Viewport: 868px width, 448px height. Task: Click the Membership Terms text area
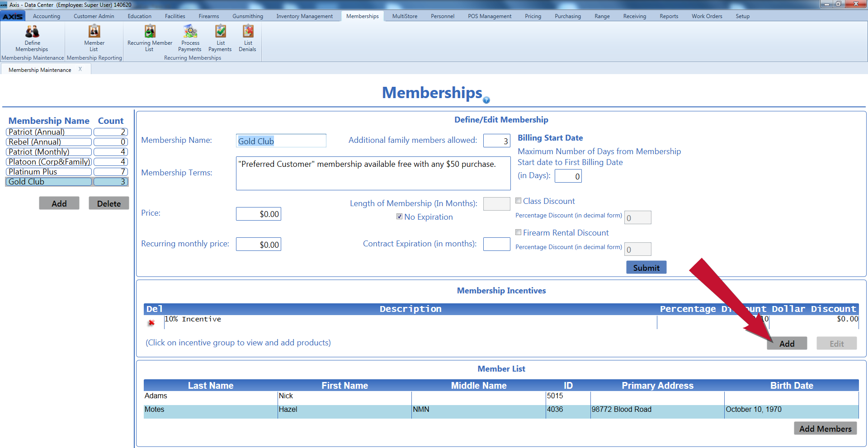(x=373, y=174)
